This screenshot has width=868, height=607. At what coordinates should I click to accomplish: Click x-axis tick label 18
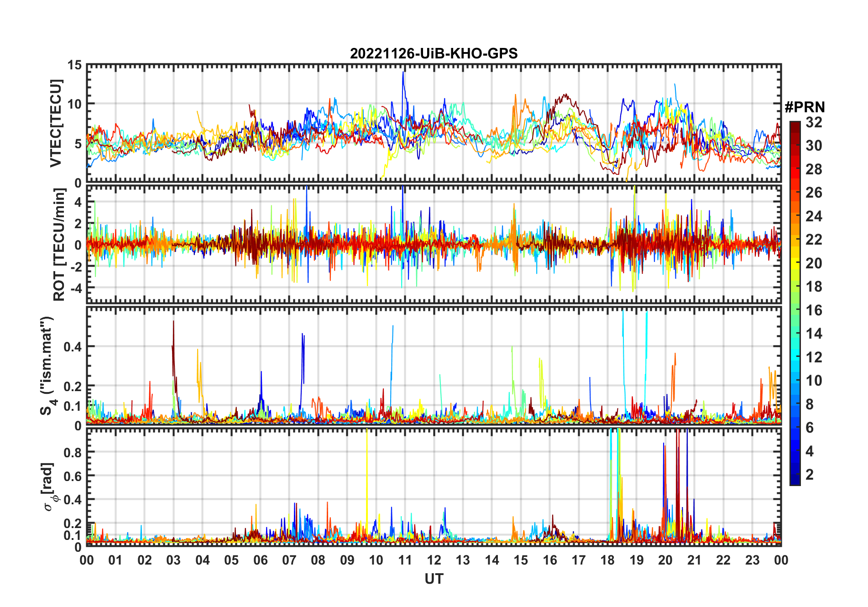(607, 560)
